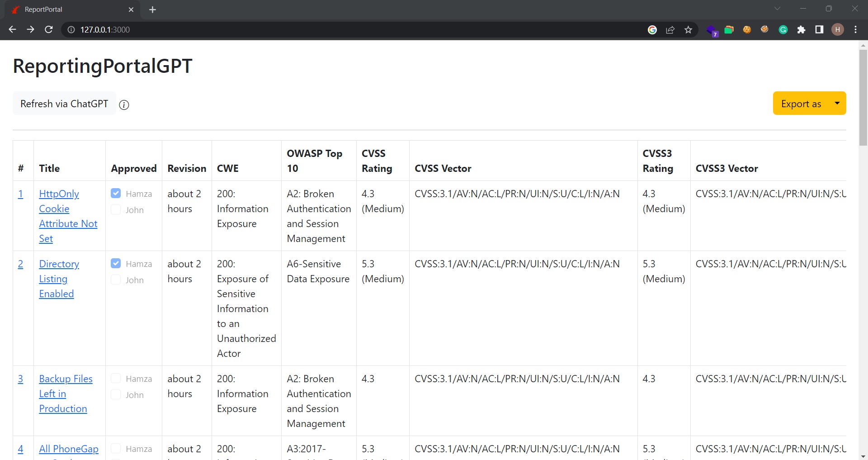
Task: Open row number 2 link
Action: (x=20, y=264)
